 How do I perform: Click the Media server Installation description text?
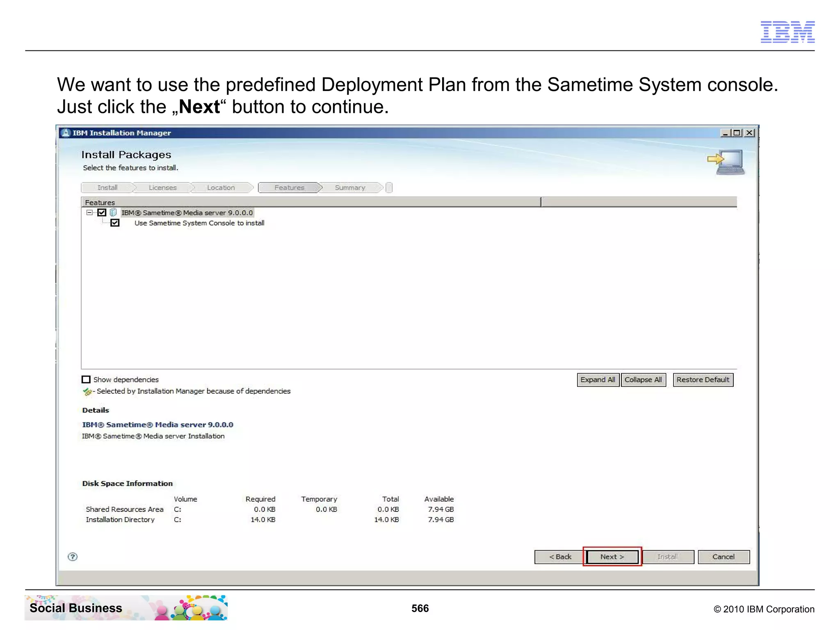click(x=153, y=436)
